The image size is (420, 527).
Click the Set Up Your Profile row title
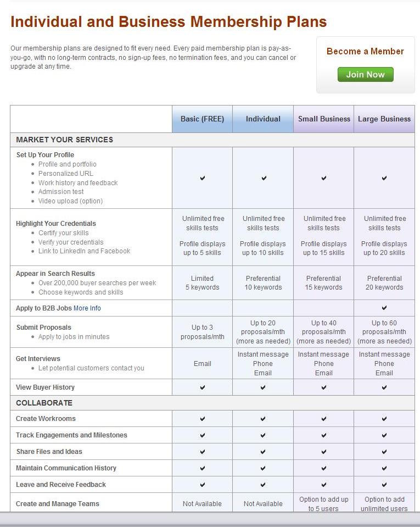45,154
